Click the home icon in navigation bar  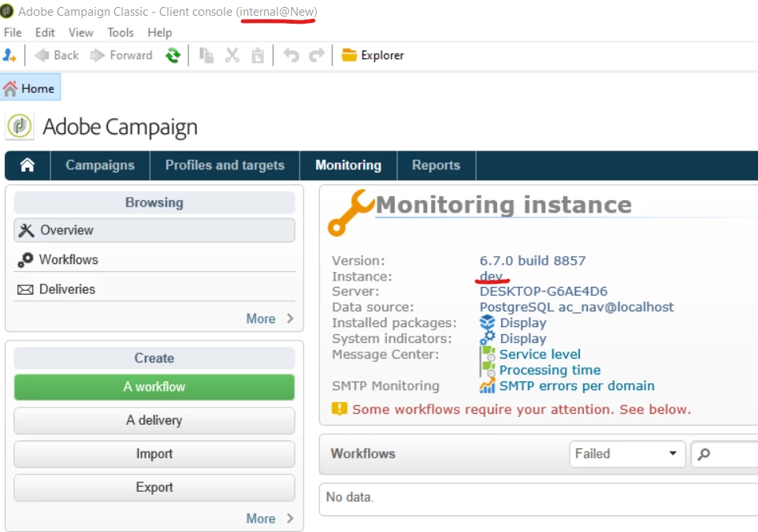[x=27, y=165]
